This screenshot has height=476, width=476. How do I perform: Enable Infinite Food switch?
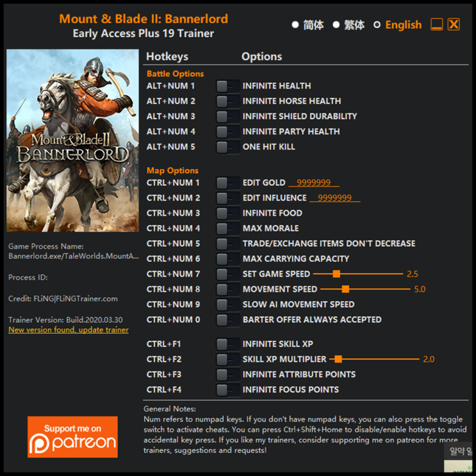227,213
